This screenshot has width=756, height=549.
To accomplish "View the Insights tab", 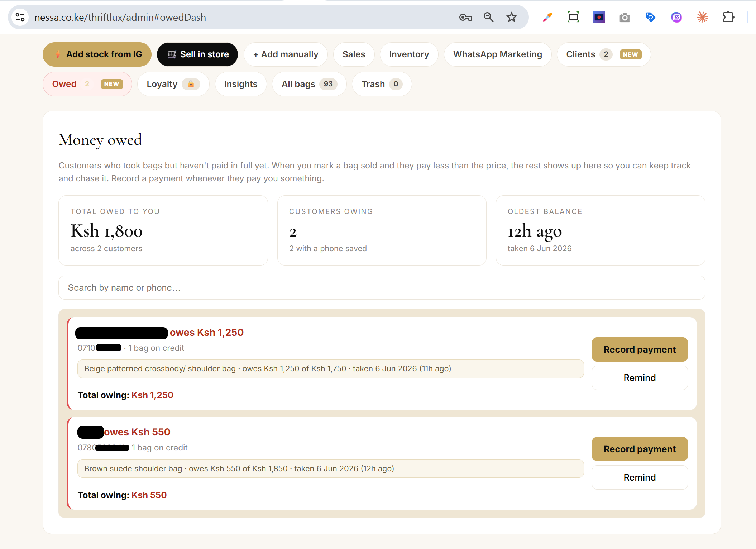I will (x=241, y=84).
